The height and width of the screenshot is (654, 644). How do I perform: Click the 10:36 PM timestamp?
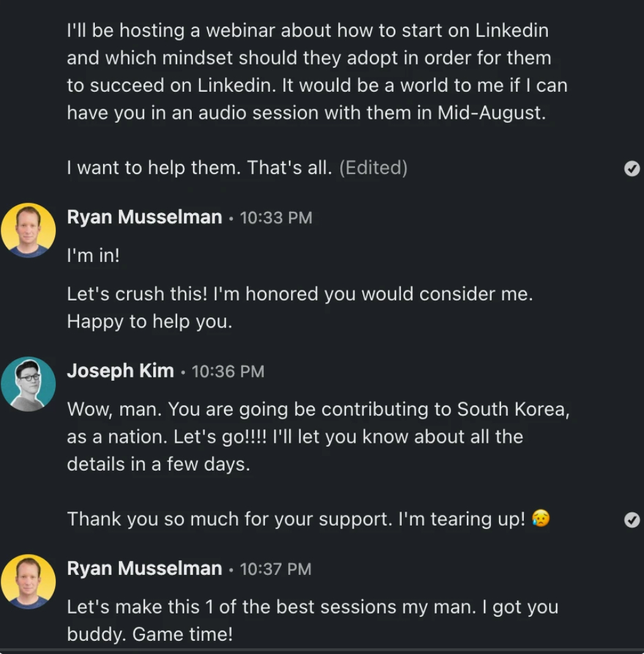[x=228, y=371]
